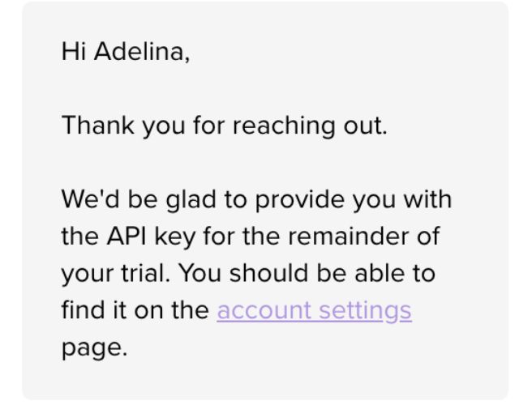Click the word 'settings' in the link

[366, 310]
